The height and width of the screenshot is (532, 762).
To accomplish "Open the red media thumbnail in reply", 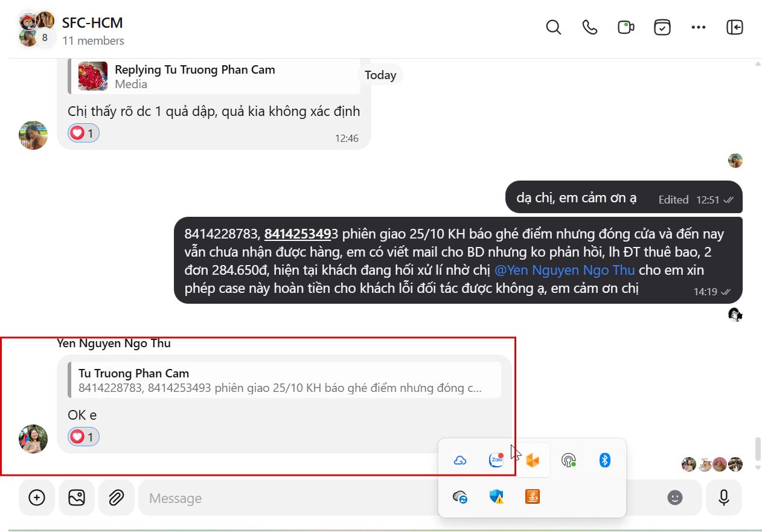I will 93,76.
